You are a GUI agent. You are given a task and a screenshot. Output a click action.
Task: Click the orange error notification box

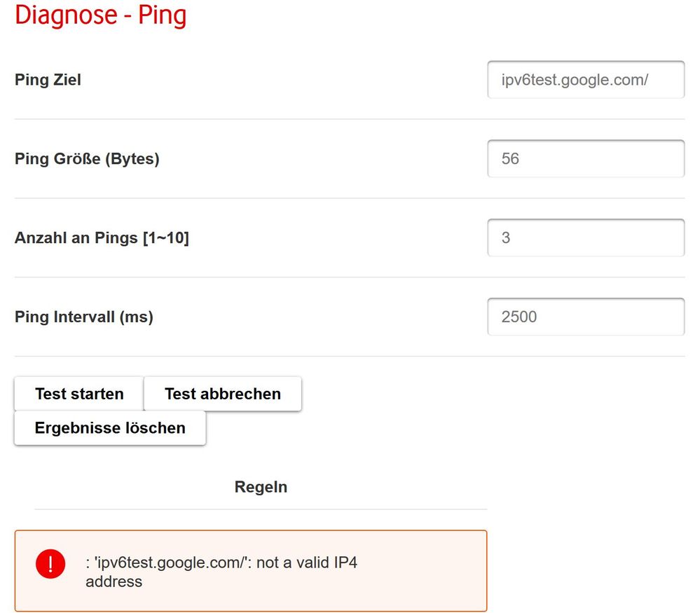click(x=250, y=571)
